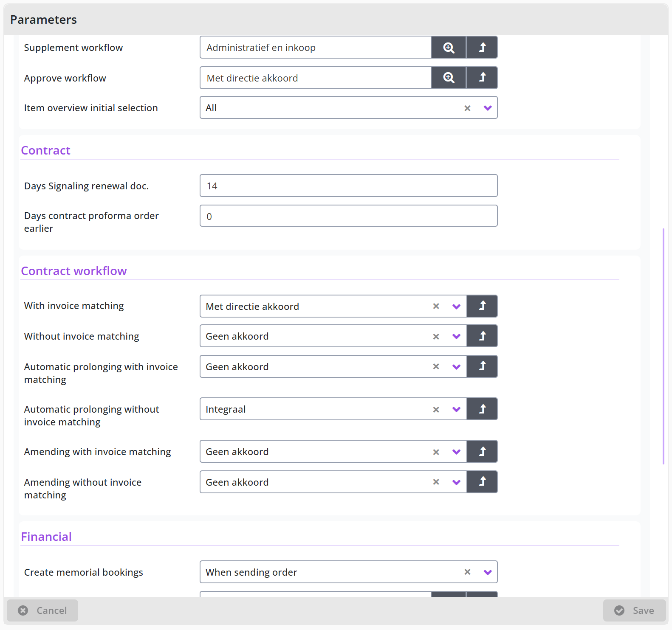Image resolution: width=672 pixels, height=630 pixels.
Task: Clear the Without invoice matching value
Action: tap(436, 337)
